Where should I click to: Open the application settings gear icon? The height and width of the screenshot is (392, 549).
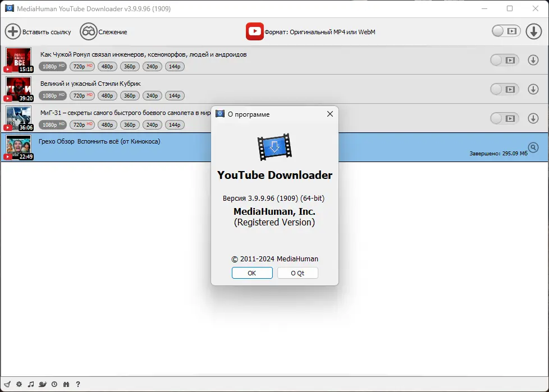click(19, 384)
